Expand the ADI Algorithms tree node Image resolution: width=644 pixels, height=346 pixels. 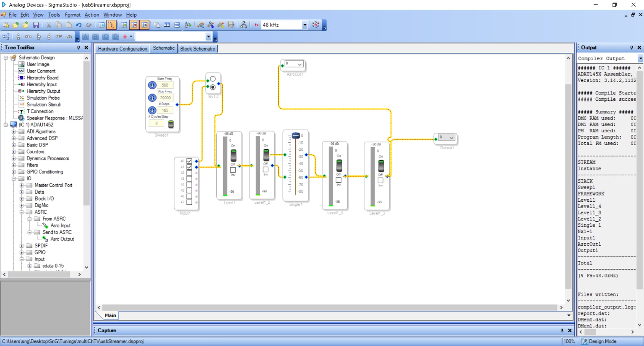[x=13, y=131]
